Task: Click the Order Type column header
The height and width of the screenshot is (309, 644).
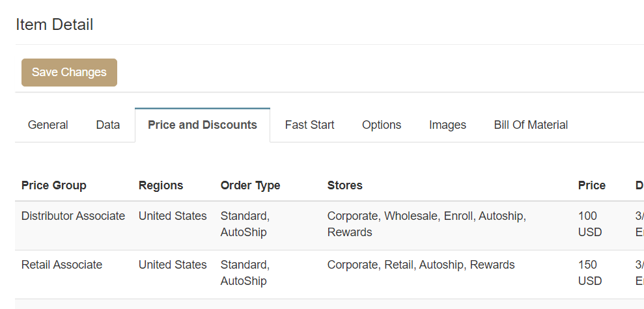Action: pyautogui.click(x=251, y=185)
